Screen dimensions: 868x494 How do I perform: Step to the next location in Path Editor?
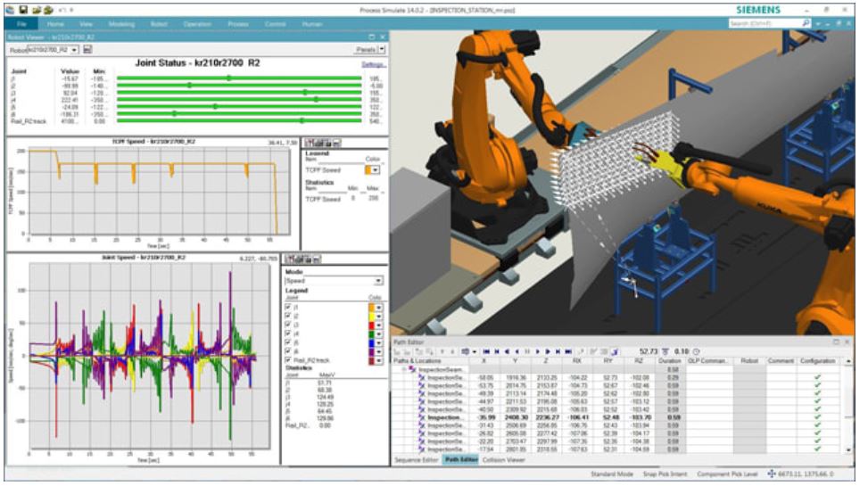(558, 352)
